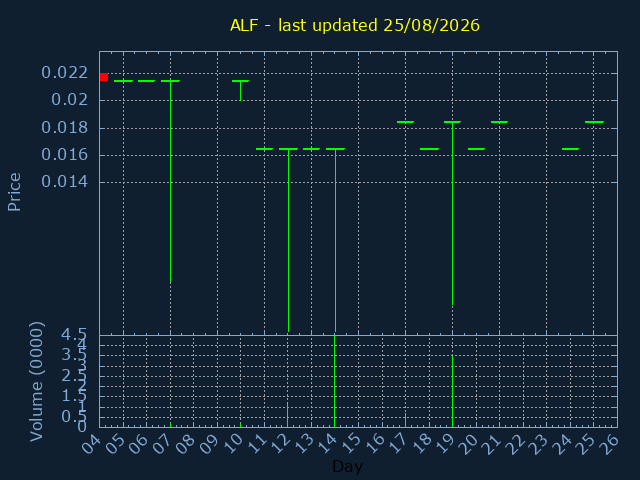This screenshot has width=640, height=480.
Task: Click day label 15 on the x-axis
Action: (350, 444)
